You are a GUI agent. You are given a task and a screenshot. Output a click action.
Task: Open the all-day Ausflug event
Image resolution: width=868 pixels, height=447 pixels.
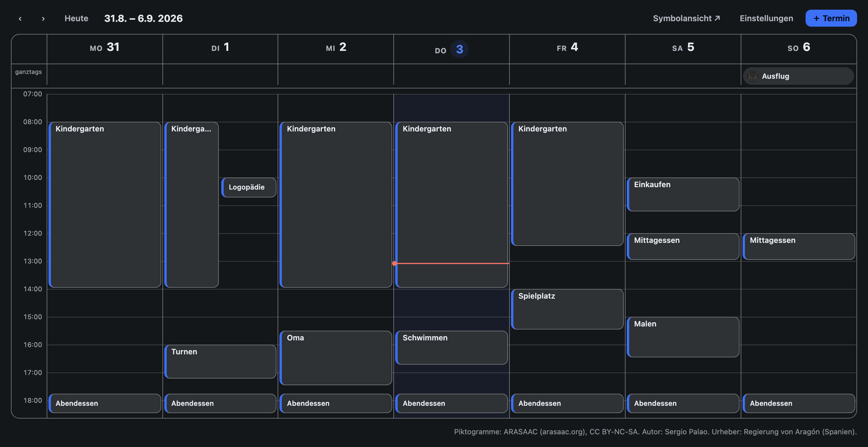click(798, 76)
